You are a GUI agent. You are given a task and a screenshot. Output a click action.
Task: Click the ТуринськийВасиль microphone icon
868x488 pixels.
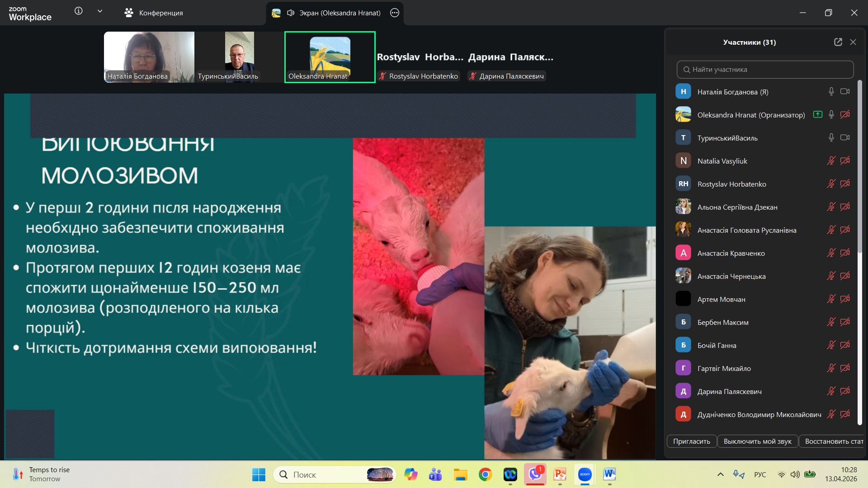click(831, 138)
